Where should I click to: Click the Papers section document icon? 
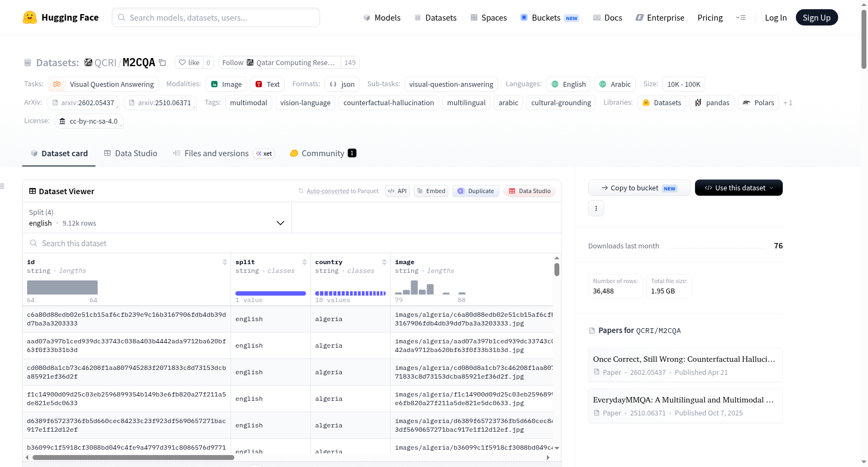tap(592, 330)
